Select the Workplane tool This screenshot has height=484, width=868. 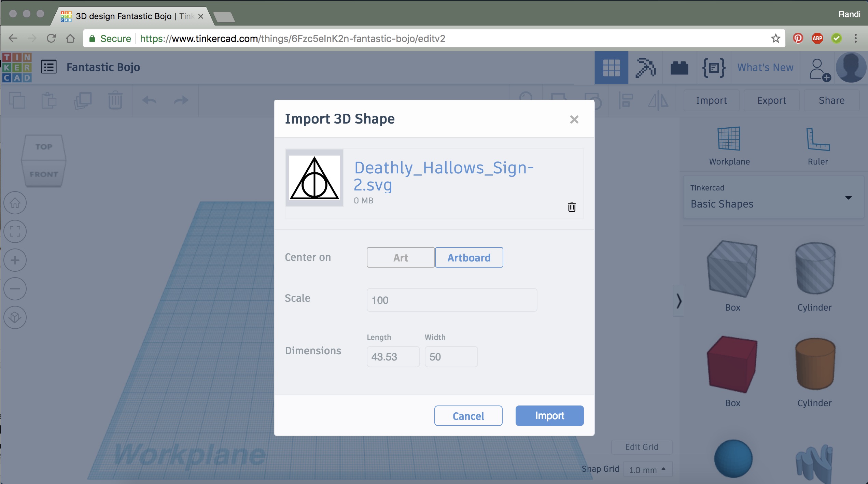(729, 146)
